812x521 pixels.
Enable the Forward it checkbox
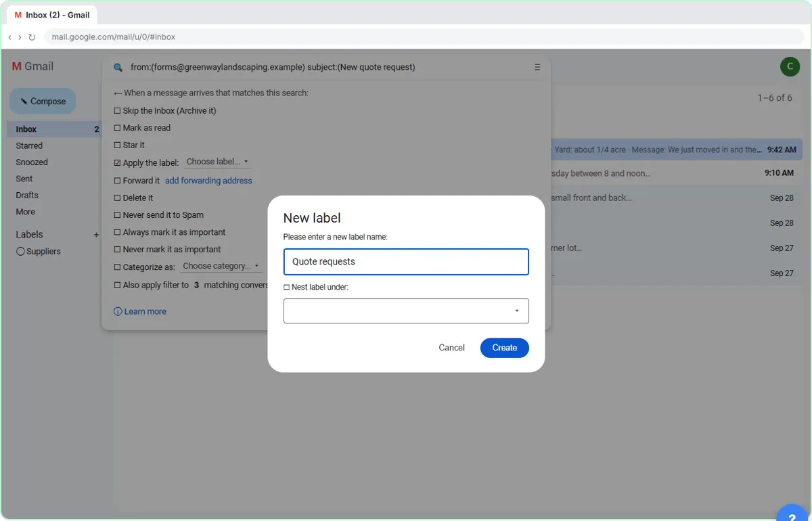(117, 181)
